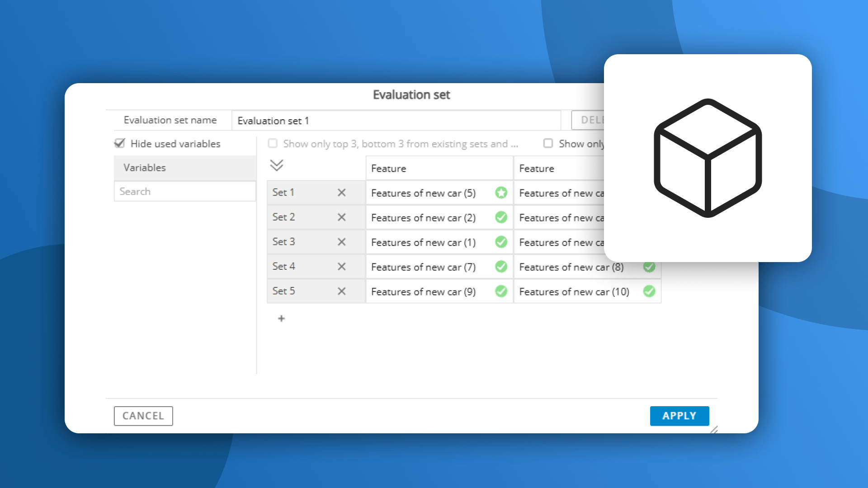Delete Set 4 using the X icon
The width and height of the screenshot is (868, 488).
pos(341,267)
